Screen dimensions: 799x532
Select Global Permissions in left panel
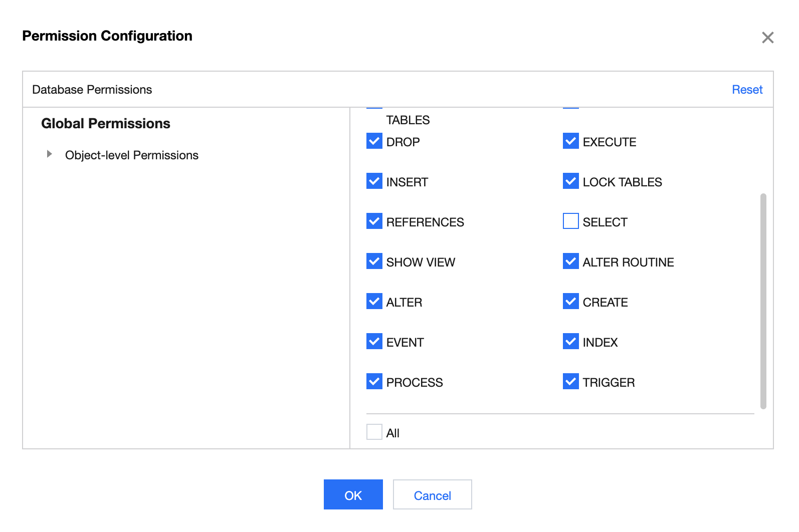click(x=106, y=124)
